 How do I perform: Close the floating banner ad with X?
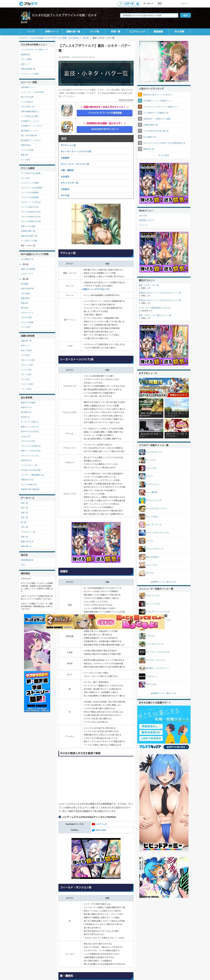(x=166, y=616)
